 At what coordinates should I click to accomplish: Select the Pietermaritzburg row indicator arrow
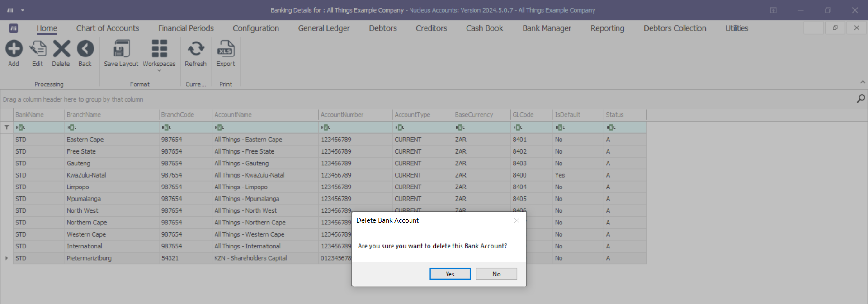click(7, 258)
